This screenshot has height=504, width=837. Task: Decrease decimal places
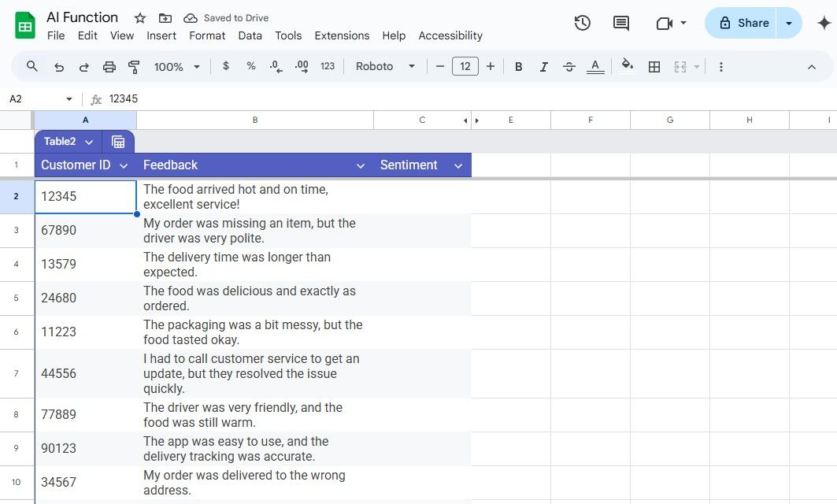pyautogui.click(x=275, y=66)
